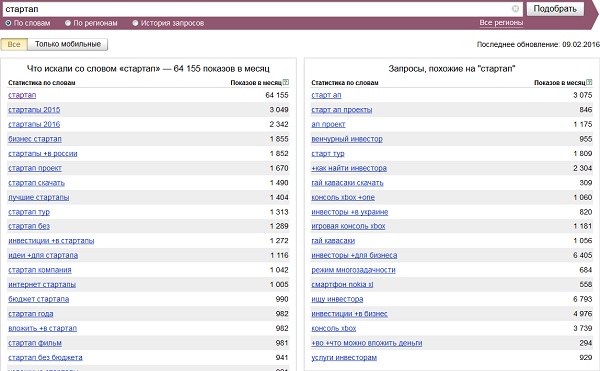Clear the search field with the X icon
Image resolution: width=600 pixels, height=371 pixels.
(515, 9)
